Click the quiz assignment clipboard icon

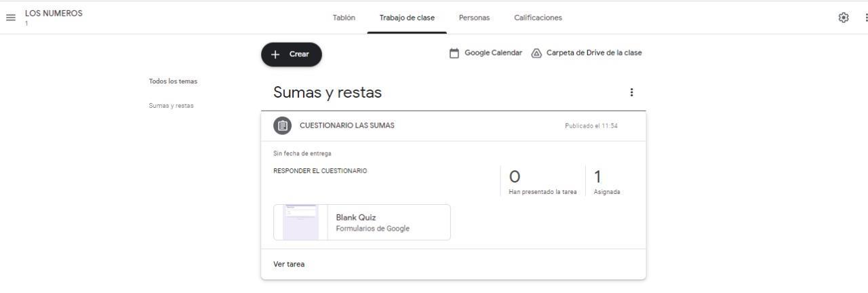coord(282,125)
